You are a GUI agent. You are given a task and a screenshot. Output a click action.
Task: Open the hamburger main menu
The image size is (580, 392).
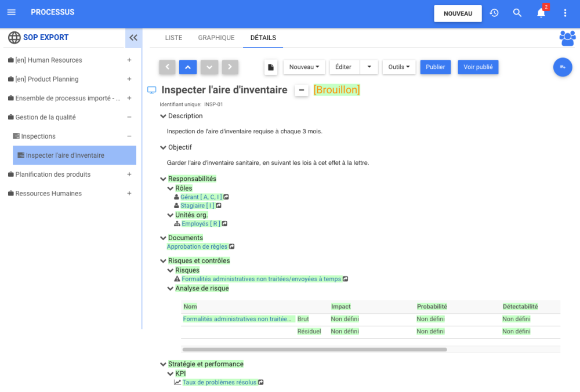click(x=12, y=12)
